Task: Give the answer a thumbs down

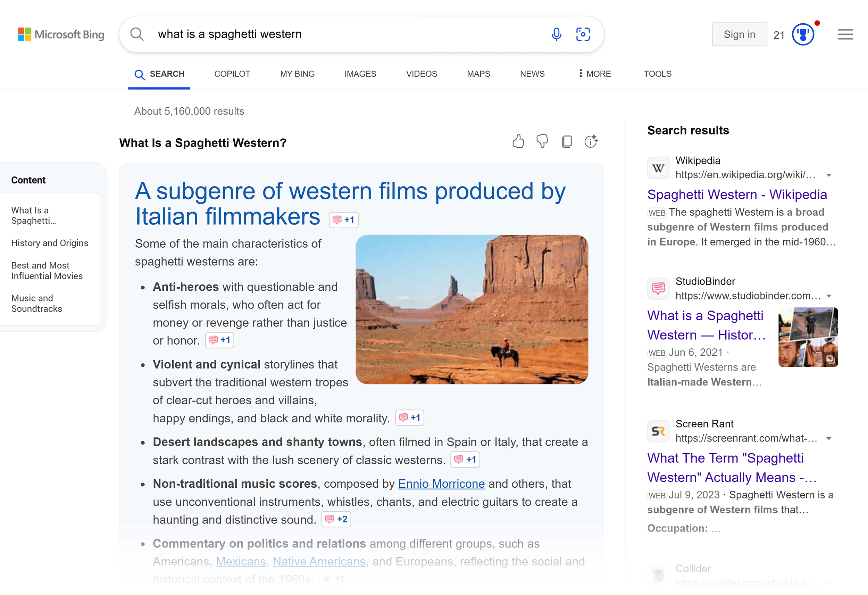Action: click(x=542, y=142)
